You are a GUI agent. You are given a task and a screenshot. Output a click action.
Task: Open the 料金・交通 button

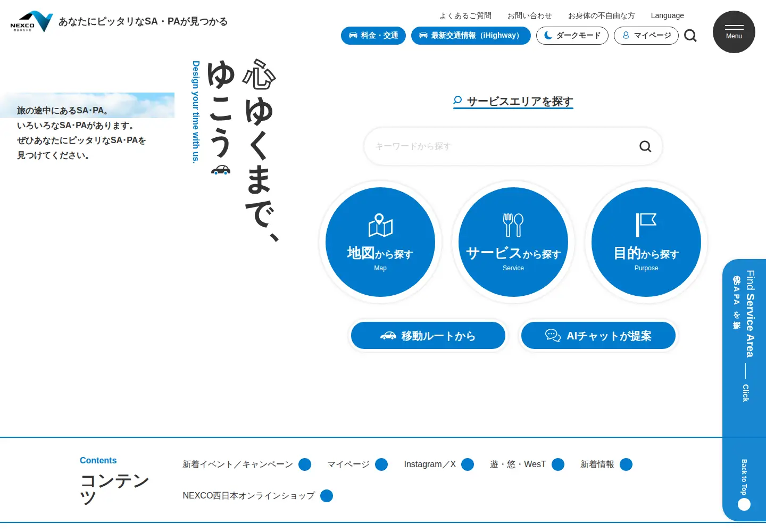[373, 36]
